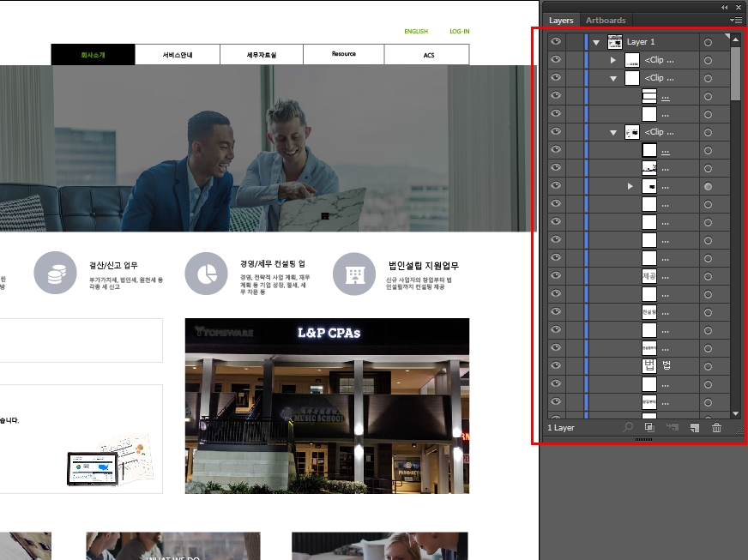The width and height of the screenshot is (748, 560).
Task: Select the Resource menu item on the artboard
Action: pos(344,54)
